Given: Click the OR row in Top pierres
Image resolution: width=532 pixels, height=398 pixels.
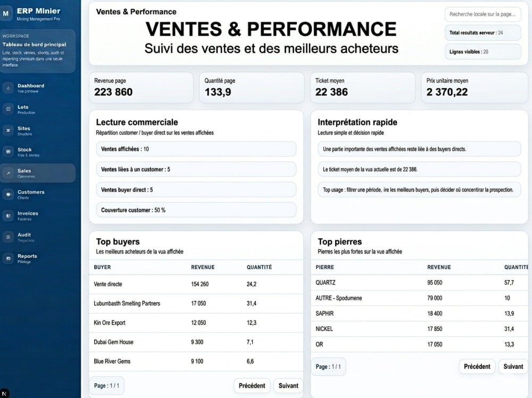Looking at the screenshot, I should click(x=419, y=344).
